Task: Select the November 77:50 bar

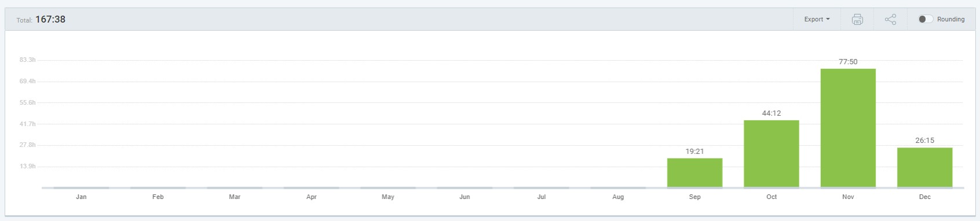Action: [848, 128]
